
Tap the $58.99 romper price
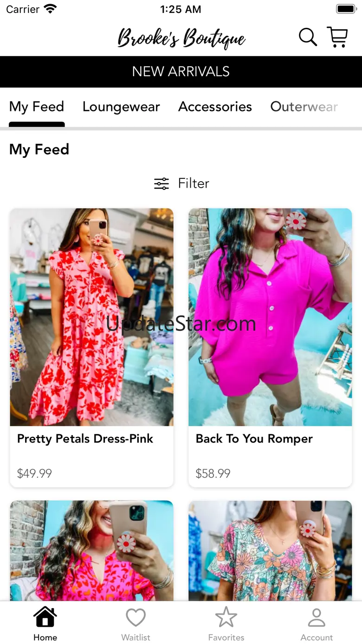213,474
